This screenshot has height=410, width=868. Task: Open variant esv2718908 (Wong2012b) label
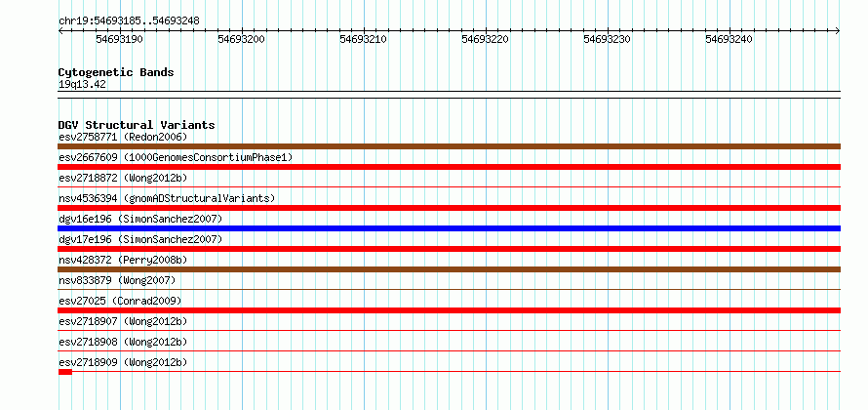[123, 342]
